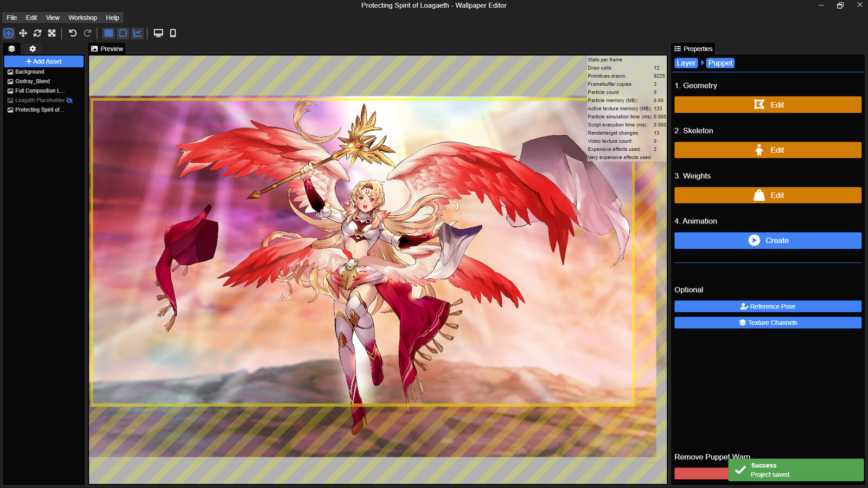Click the Rendertarget changes stat
Screen dimensions: 868x488
click(626, 133)
